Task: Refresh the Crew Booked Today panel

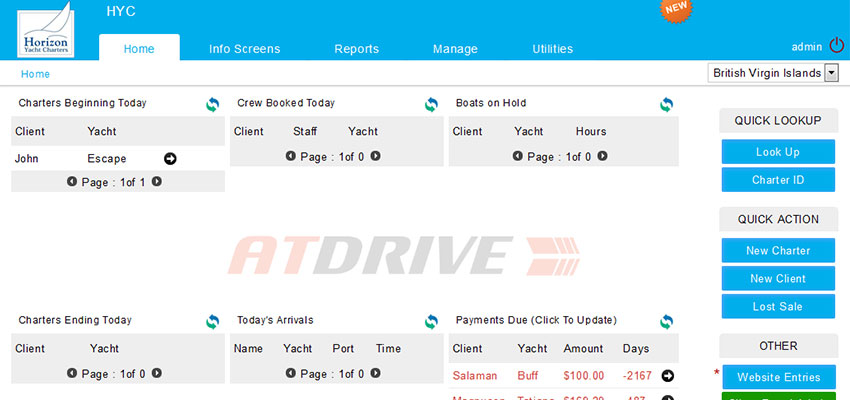Action: coord(431,105)
